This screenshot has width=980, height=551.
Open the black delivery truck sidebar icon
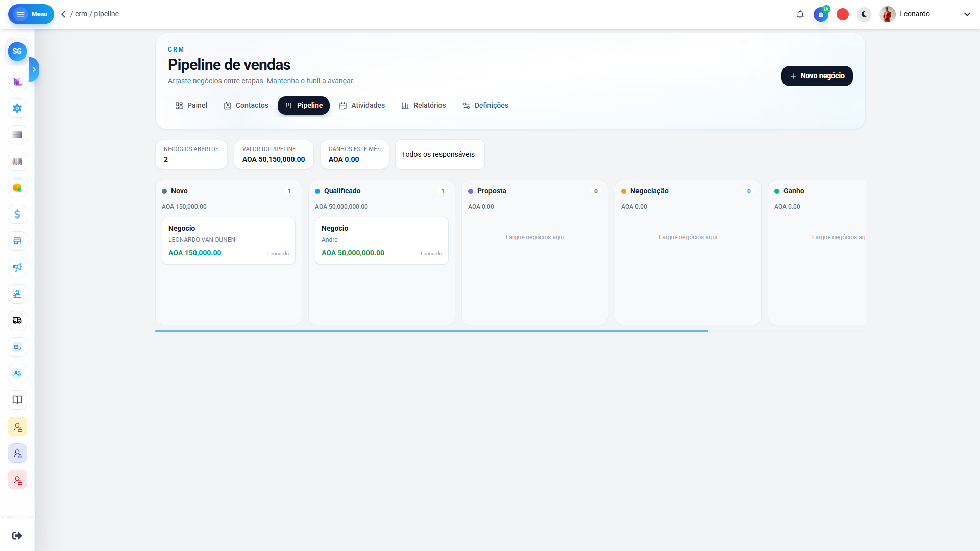click(17, 320)
